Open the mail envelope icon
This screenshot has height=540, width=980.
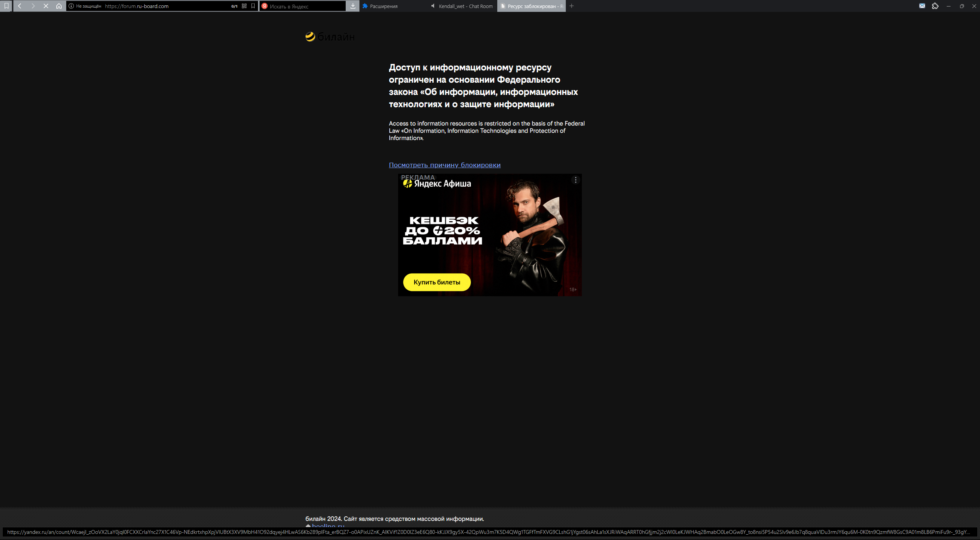(x=922, y=6)
